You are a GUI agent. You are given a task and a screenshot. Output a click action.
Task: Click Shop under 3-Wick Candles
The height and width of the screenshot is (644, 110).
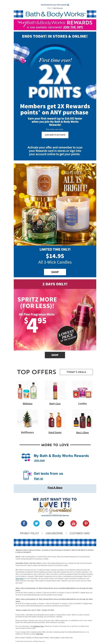[55, 272]
